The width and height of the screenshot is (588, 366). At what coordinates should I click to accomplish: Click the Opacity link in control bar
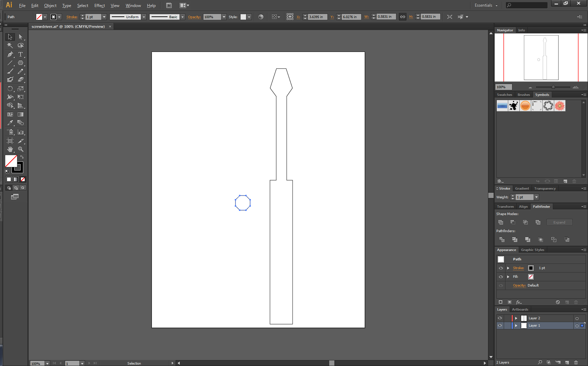[x=194, y=17]
